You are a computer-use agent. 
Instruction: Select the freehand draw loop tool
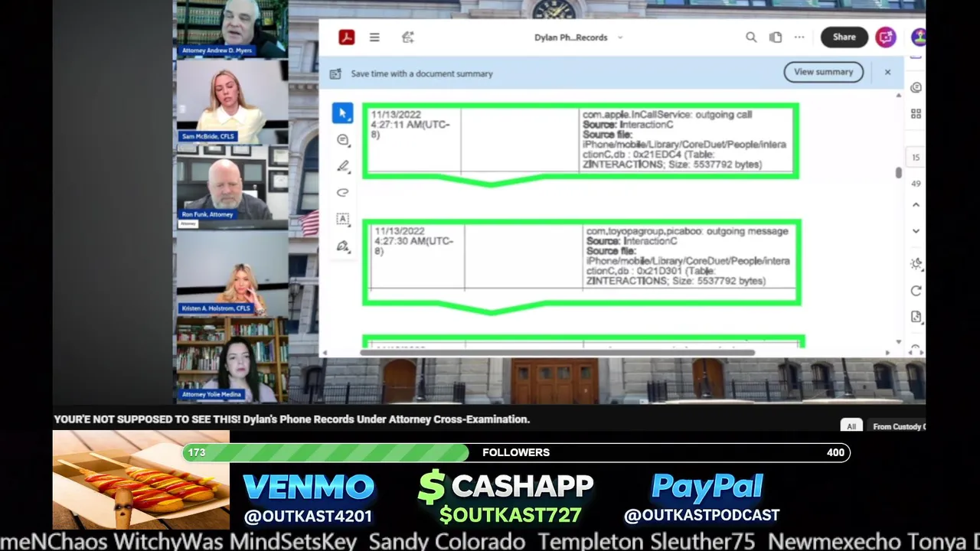[342, 192]
